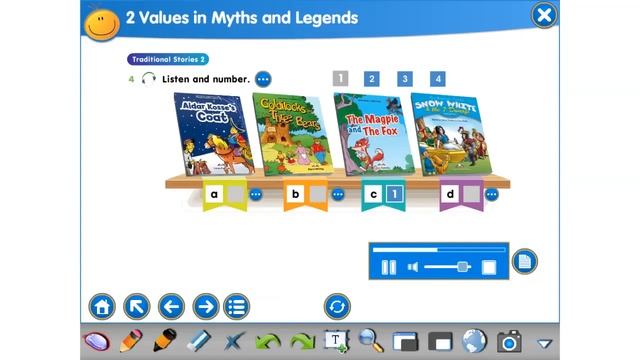This screenshot has height=360, width=640.
Task: Reveal answer dots next to label a
Action: tap(256, 194)
